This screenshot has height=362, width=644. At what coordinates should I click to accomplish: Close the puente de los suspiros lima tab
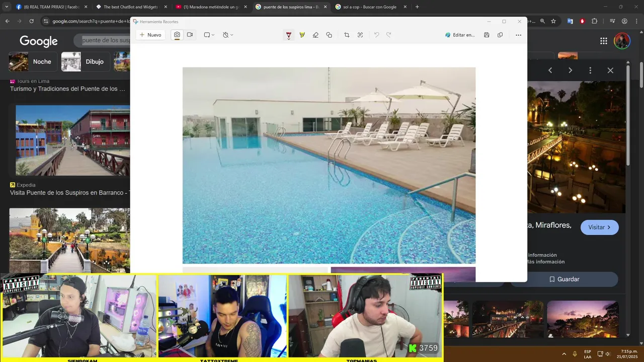[325, 7]
